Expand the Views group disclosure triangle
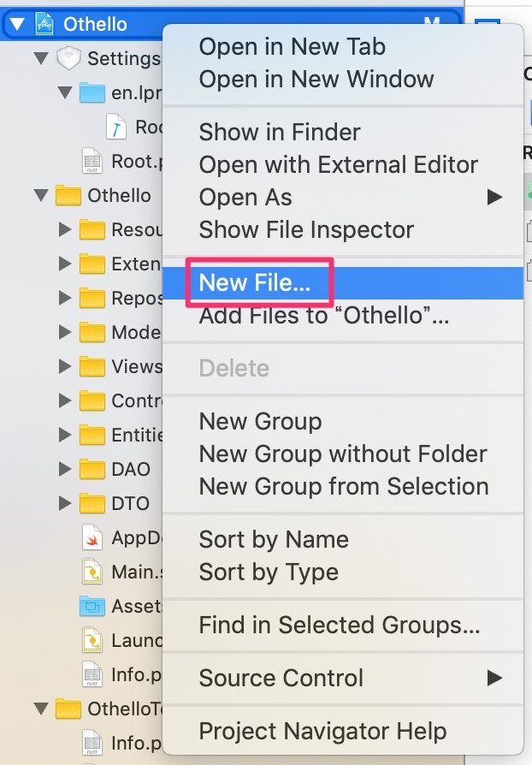The image size is (532, 765). [x=65, y=366]
